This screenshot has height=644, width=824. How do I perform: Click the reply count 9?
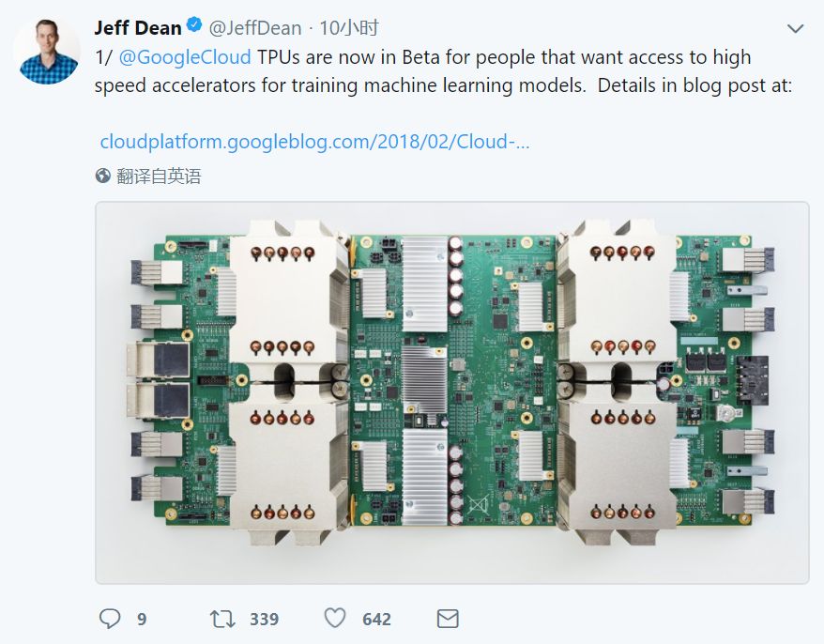tap(142, 620)
